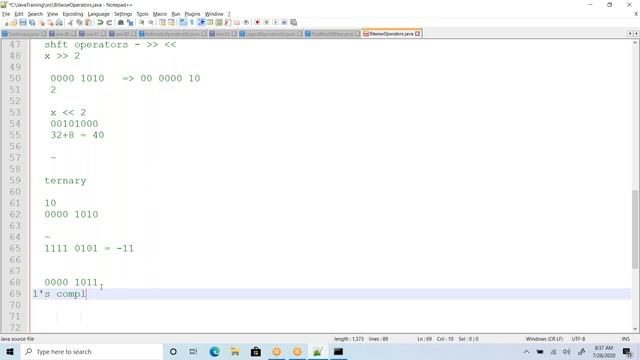Click 'UTF-8' encoding in status bar

click(x=578, y=339)
